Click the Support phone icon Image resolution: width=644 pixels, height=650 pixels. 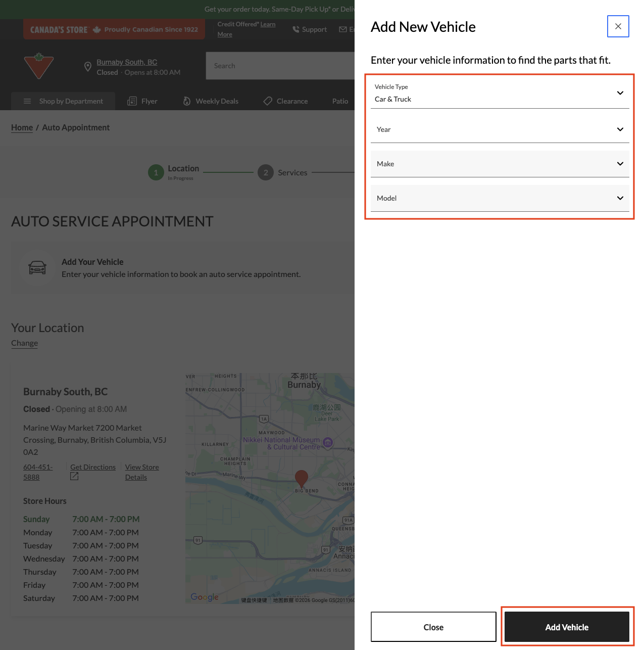point(296,29)
